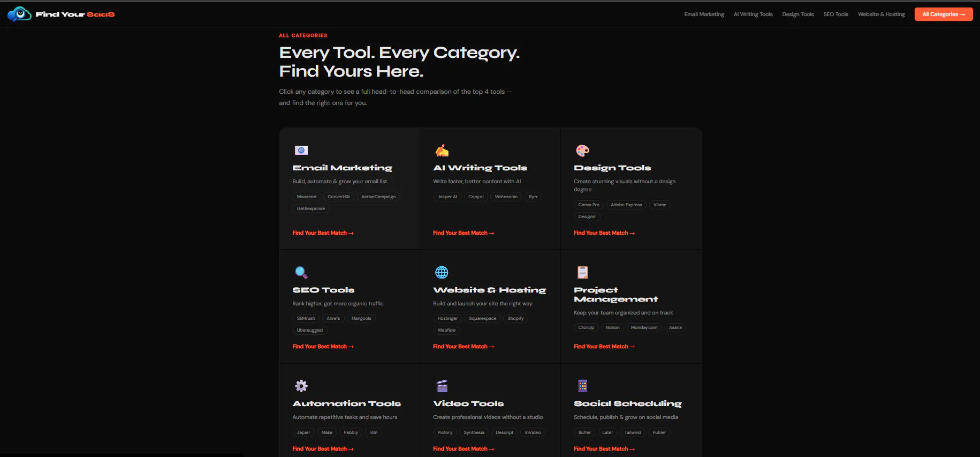Viewport: 980px width, 457px height.
Task: Find Your Best Match under Website & Hosting
Action: tap(464, 347)
